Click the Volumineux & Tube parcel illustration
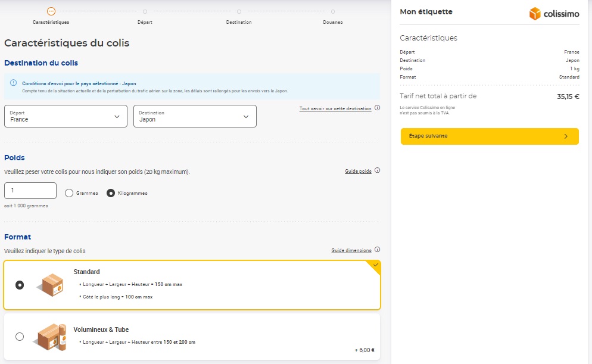Screen dimensions: 592x364 coord(50,337)
